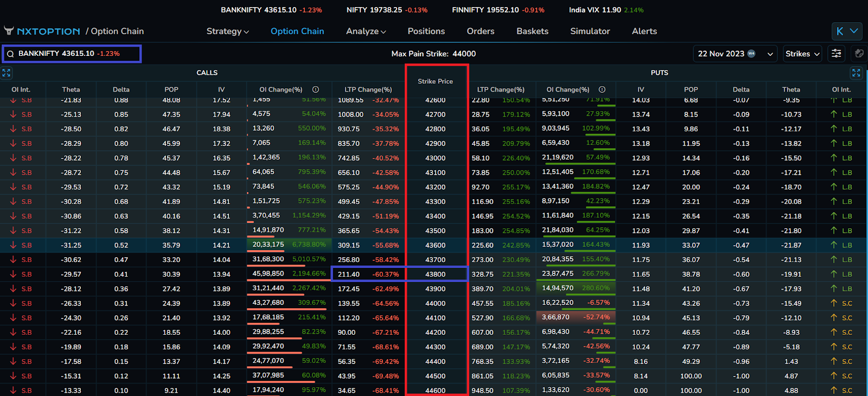This screenshot has width=868, height=396.
Task: Click the weekly expiry badge next to 22 Nov 2023
Action: pyautogui.click(x=751, y=54)
